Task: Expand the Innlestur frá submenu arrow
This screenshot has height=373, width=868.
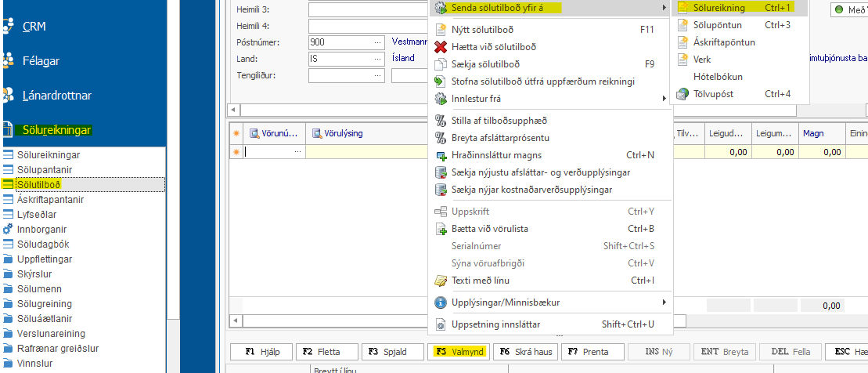Action: pos(664,99)
